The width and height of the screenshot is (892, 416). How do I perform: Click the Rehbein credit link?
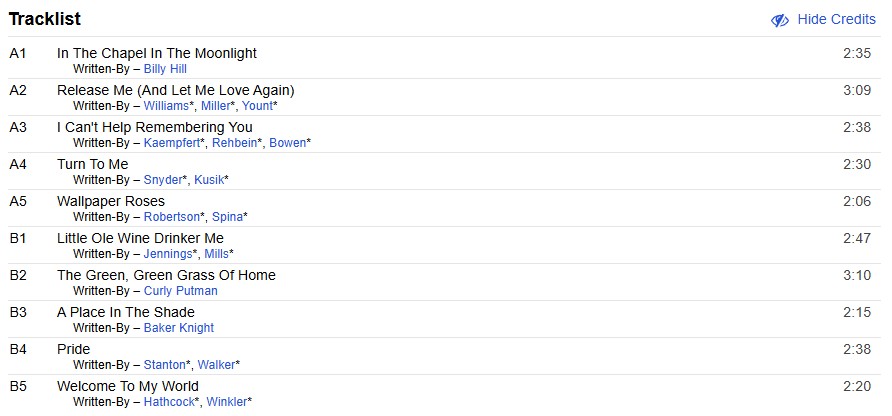tap(235, 143)
